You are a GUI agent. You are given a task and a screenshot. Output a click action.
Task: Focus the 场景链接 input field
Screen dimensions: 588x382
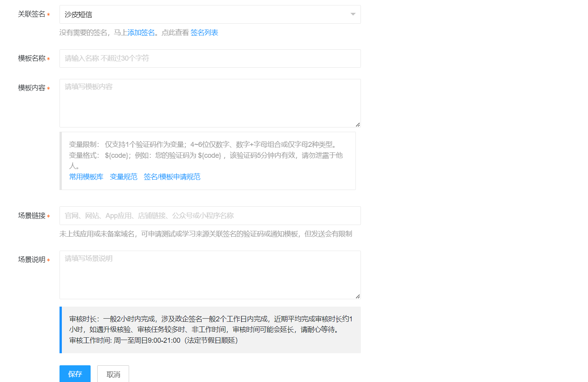[x=210, y=216]
